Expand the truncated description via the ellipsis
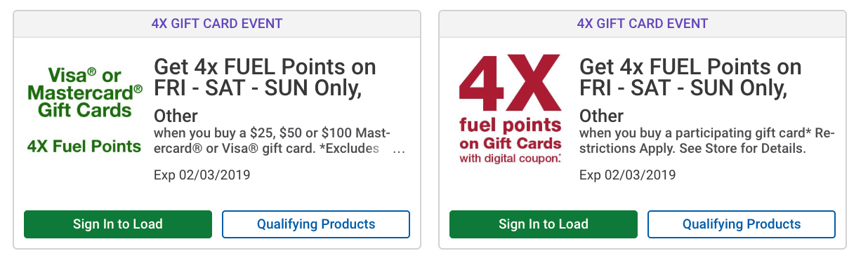The image size is (868, 258). point(399,149)
